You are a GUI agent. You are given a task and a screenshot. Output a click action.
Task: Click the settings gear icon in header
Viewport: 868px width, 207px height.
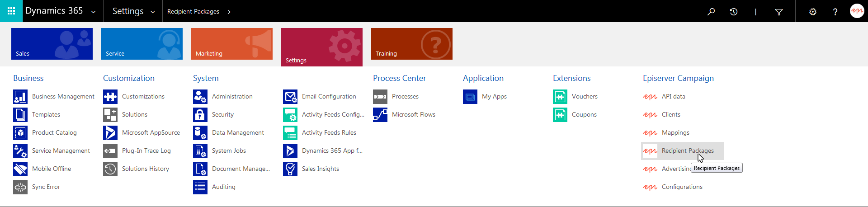[x=812, y=11]
